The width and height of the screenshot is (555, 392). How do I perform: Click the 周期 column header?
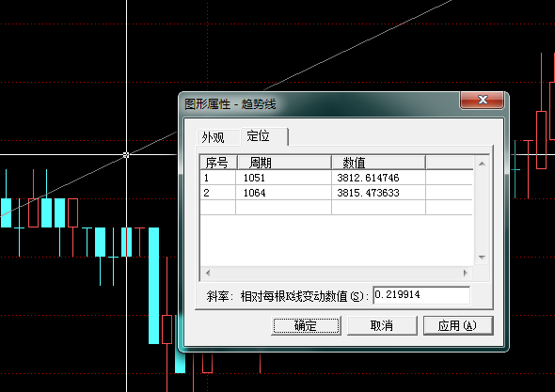point(284,163)
